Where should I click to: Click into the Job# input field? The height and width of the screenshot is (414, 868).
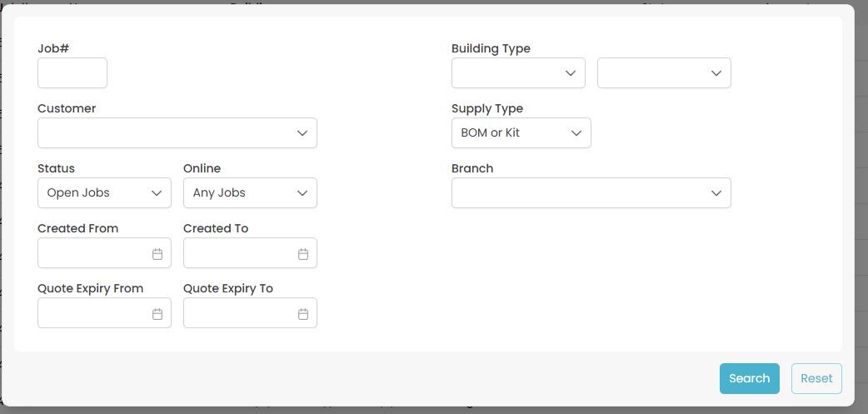pyautogui.click(x=72, y=73)
